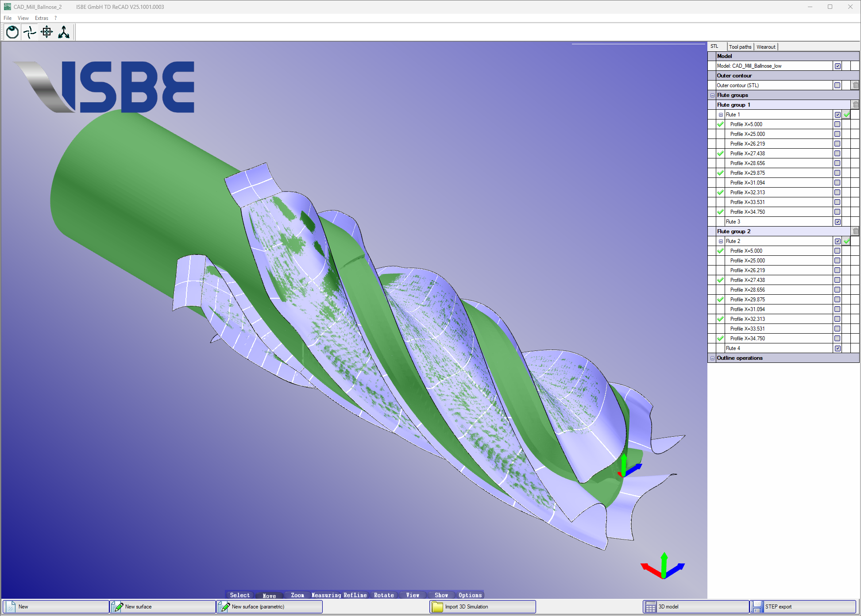The height and width of the screenshot is (616, 861).
Task: Delete Flute group 2 with its trash icon
Action: (x=855, y=231)
